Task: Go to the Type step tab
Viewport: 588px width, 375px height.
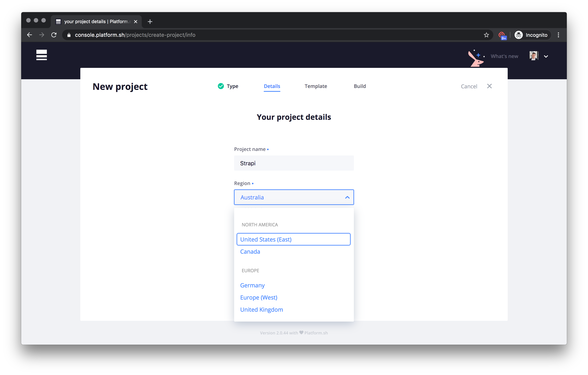Action: 232,86
